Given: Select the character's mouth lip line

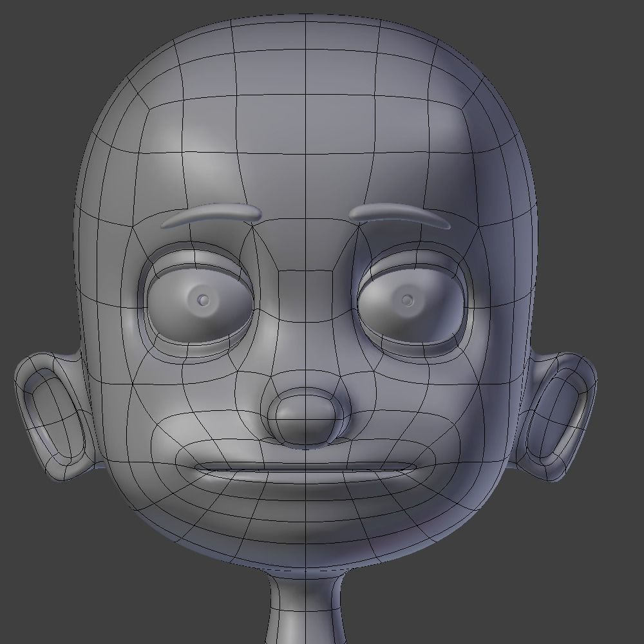Looking at the screenshot, I should (305, 468).
